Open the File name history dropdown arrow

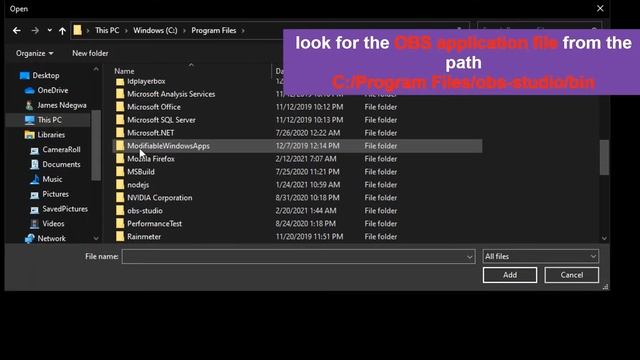point(469,257)
